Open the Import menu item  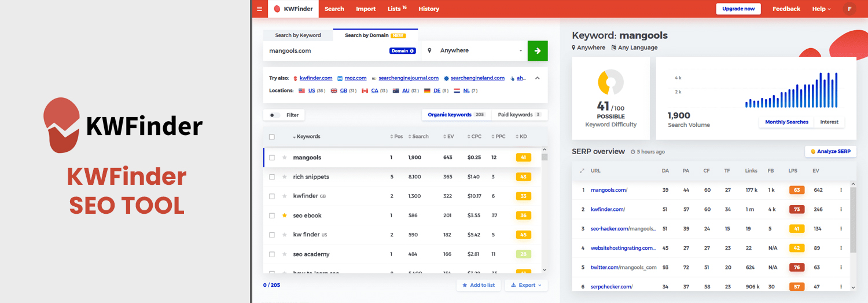tap(366, 9)
